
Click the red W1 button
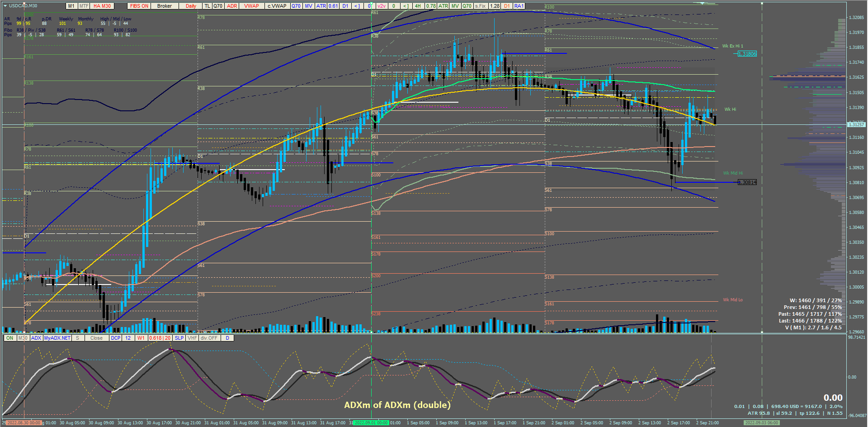141,338
